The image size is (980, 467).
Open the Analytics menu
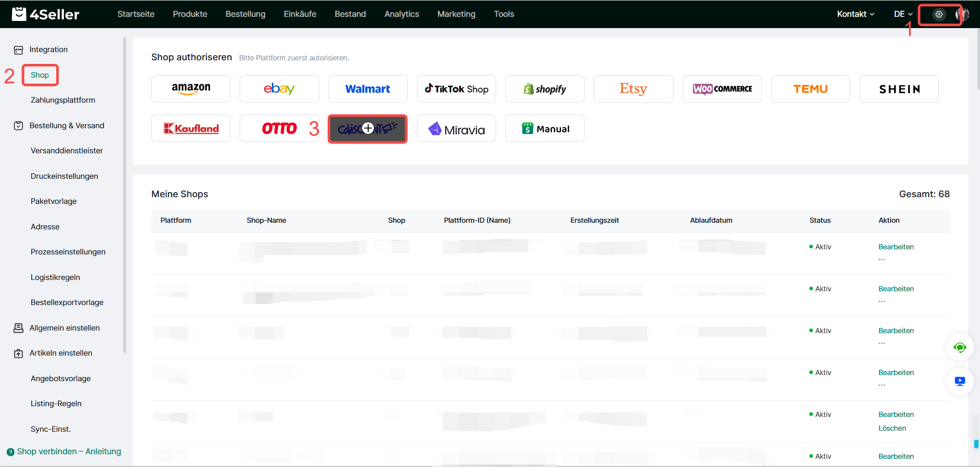pyautogui.click(x=402, y=14)
